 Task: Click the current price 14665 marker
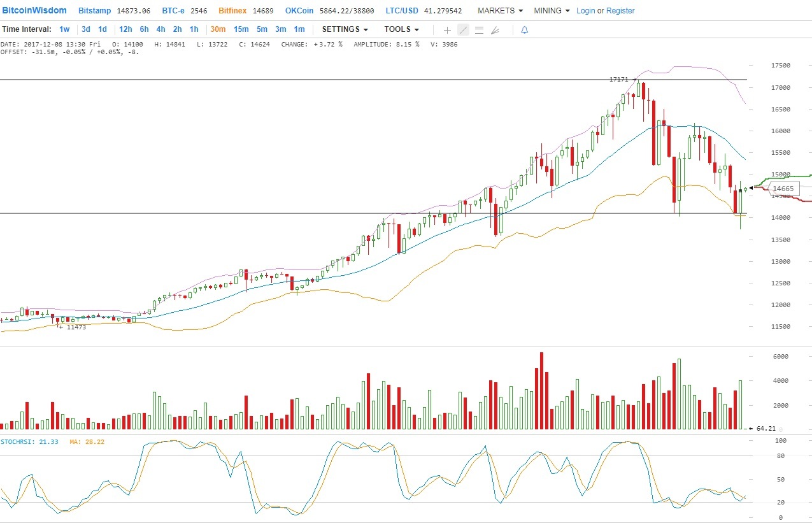coord(783,189)
